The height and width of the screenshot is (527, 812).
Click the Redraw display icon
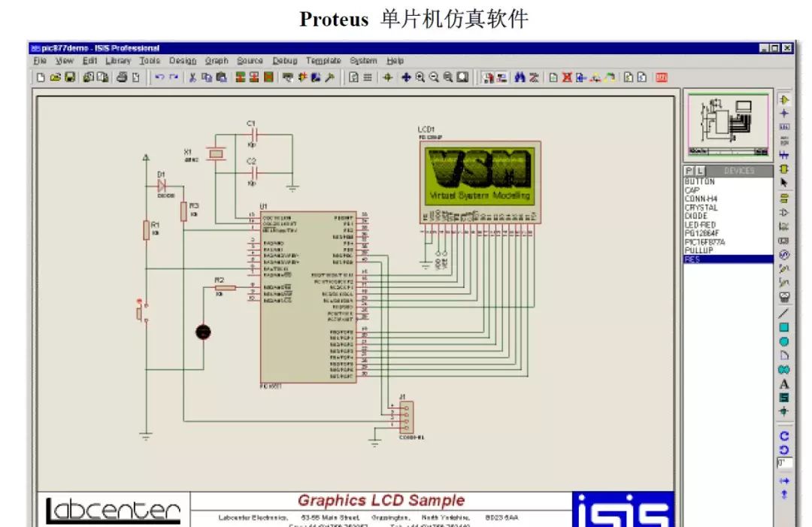click(x=353, y=77)
